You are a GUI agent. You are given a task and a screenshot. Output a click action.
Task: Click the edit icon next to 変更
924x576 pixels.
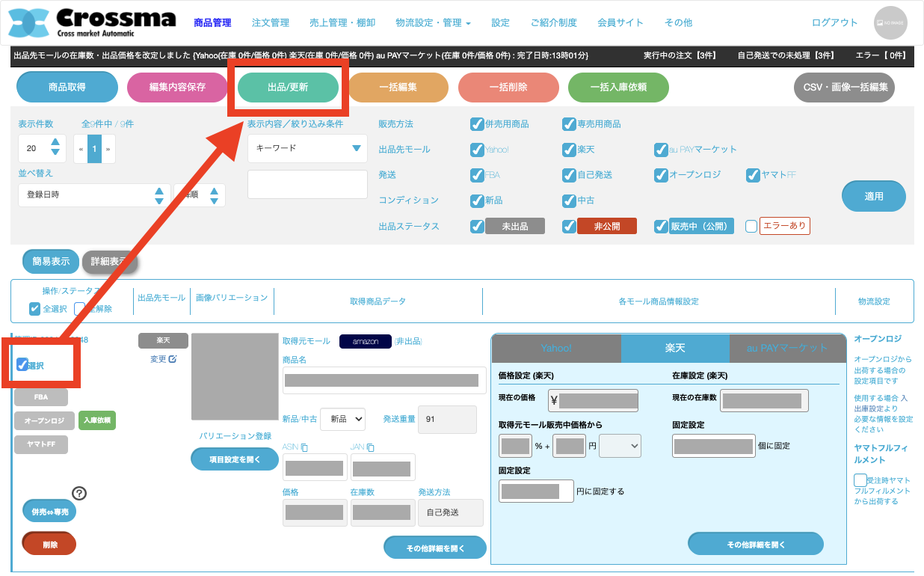point(173,359)
